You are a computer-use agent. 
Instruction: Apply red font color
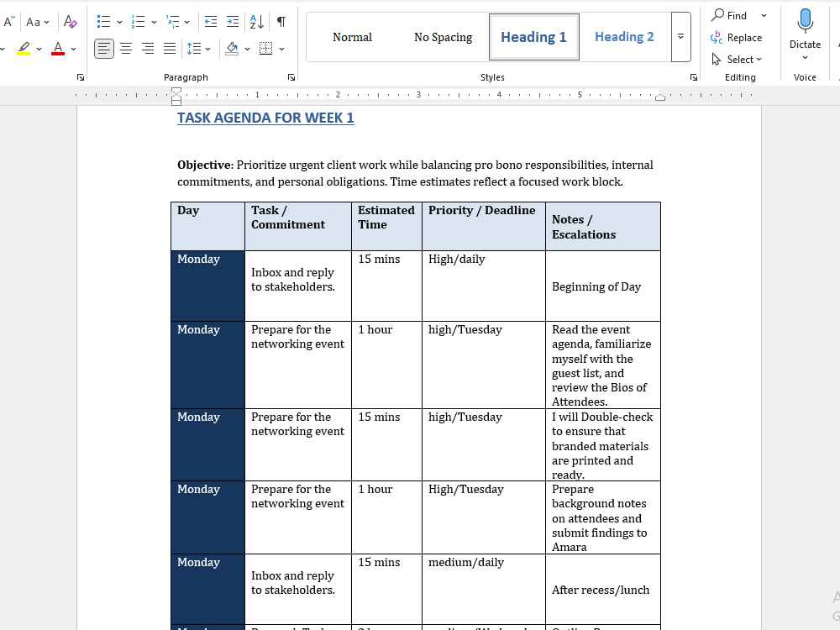58,49
